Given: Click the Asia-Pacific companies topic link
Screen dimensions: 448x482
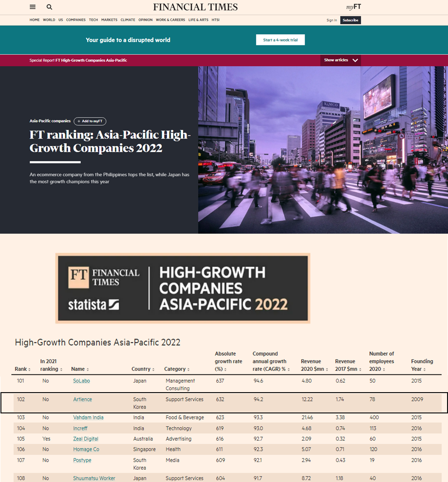Looking at the screenshot, I should (50, 121).
